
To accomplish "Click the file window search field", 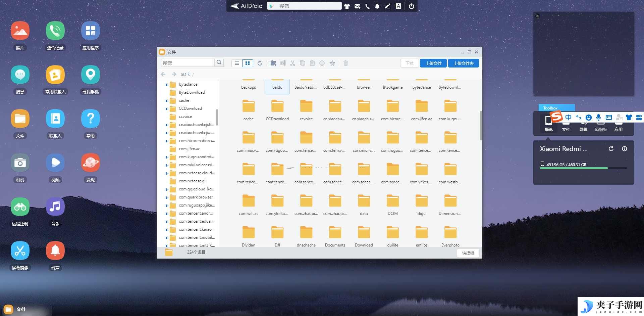I will 188,63.
